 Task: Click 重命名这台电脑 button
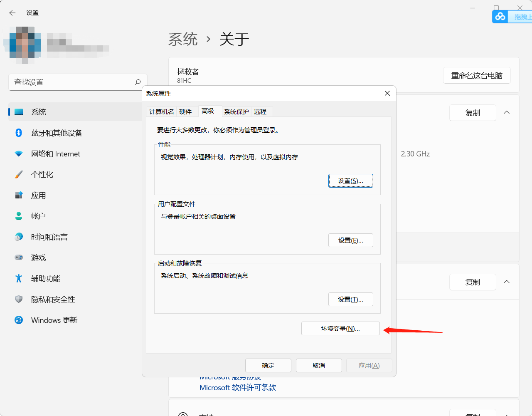coord(477,75)
